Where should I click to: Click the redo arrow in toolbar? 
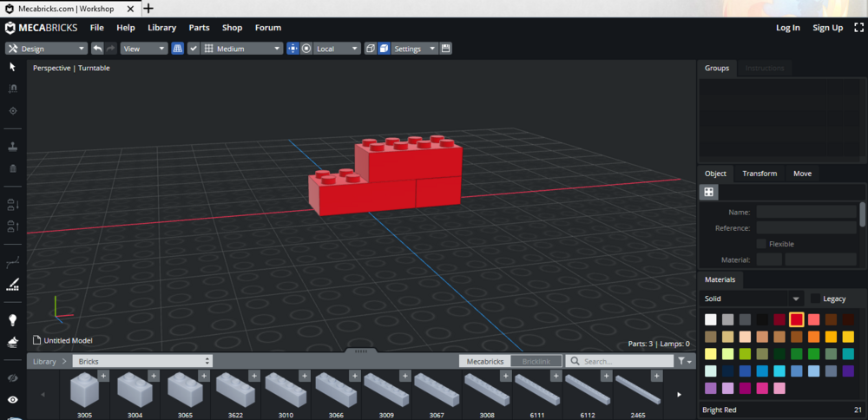tap(111, 49)
